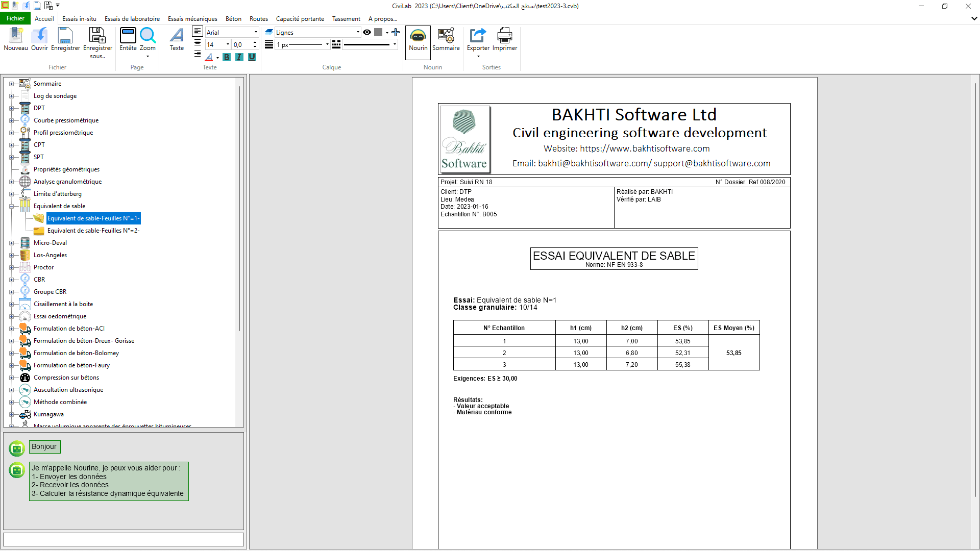
Task: Switch to the Essais in-situ tab
Action: [x=79, y=19]
